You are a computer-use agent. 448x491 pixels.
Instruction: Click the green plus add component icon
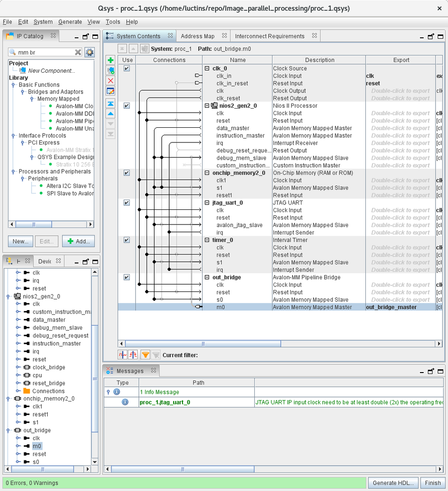tap(111, 60)
